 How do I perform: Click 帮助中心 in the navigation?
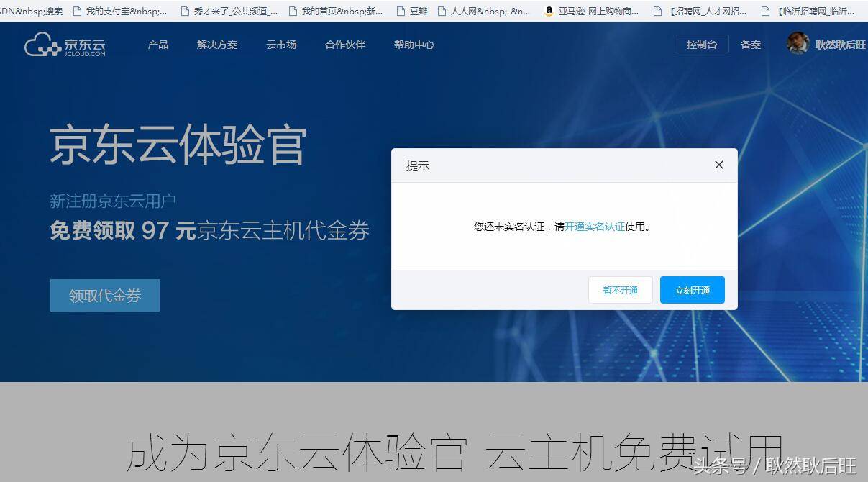414,45
